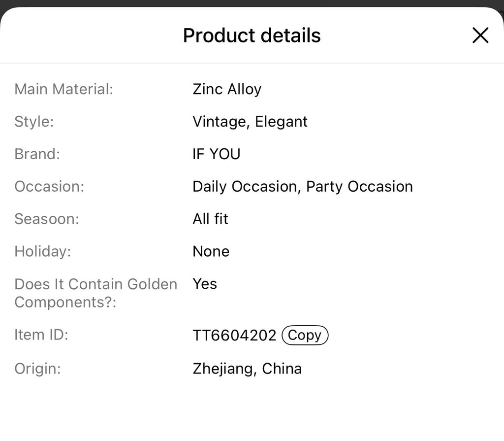Tap the Holiday value None
The image size is (504, 441).
coord(211,251)
